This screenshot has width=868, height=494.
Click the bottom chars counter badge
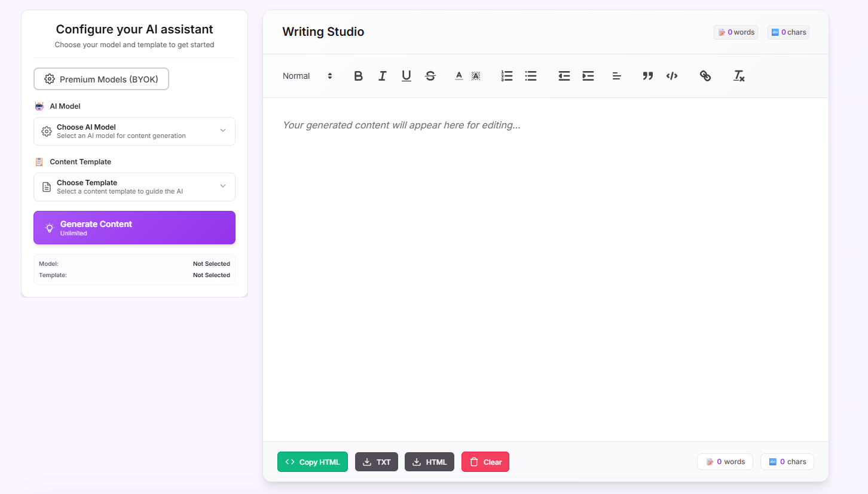pos(787,462)
